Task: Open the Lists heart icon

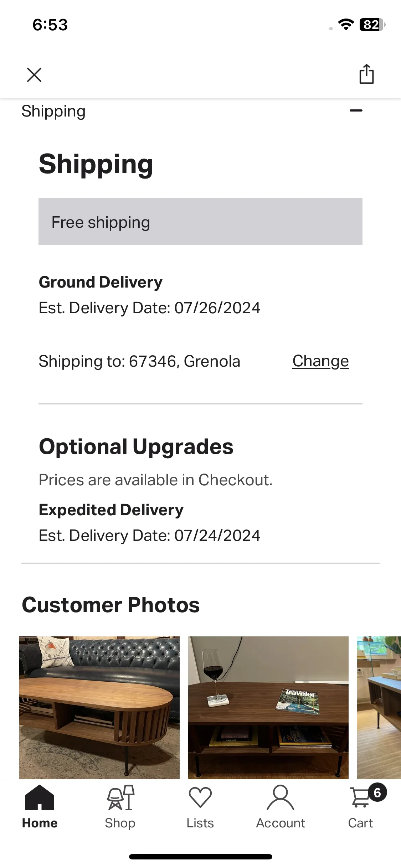Action: 200,797
